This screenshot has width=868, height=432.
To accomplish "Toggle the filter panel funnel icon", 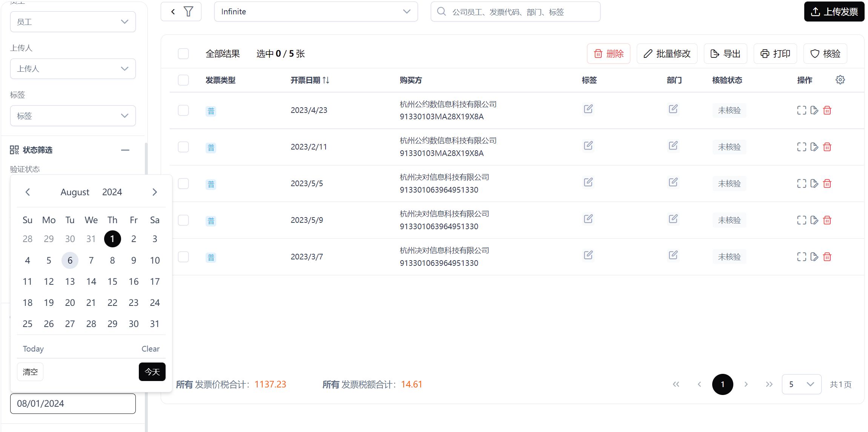I will pos(188,12).
